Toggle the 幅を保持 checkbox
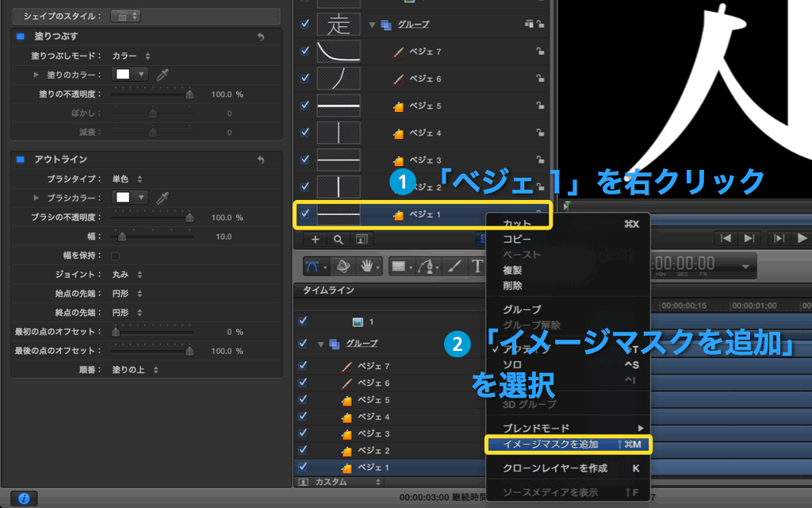Screen dimensions: 812x508 click(x=116, y=256)
